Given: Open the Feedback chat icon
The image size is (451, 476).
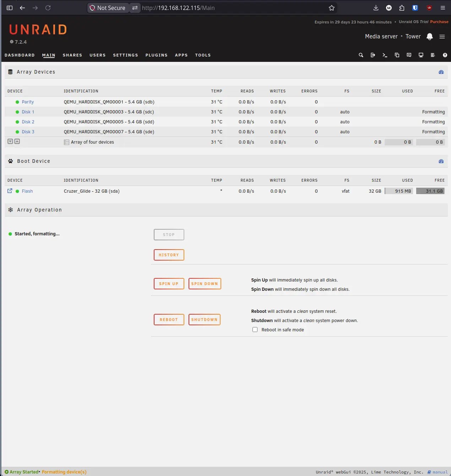Looking at the screenshot, I should [409, 55].
